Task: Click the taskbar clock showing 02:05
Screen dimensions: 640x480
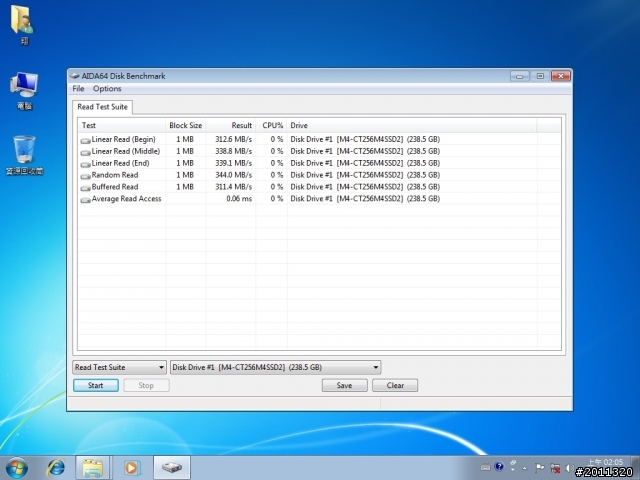Action: 606,462
